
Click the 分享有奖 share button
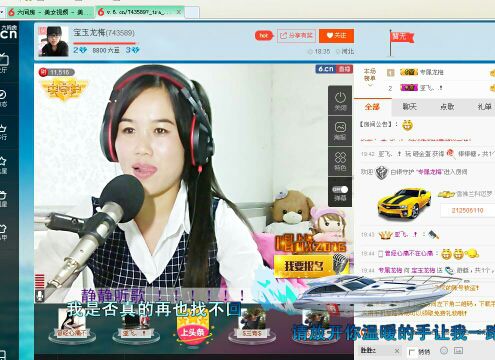click(x=296, y=36)
